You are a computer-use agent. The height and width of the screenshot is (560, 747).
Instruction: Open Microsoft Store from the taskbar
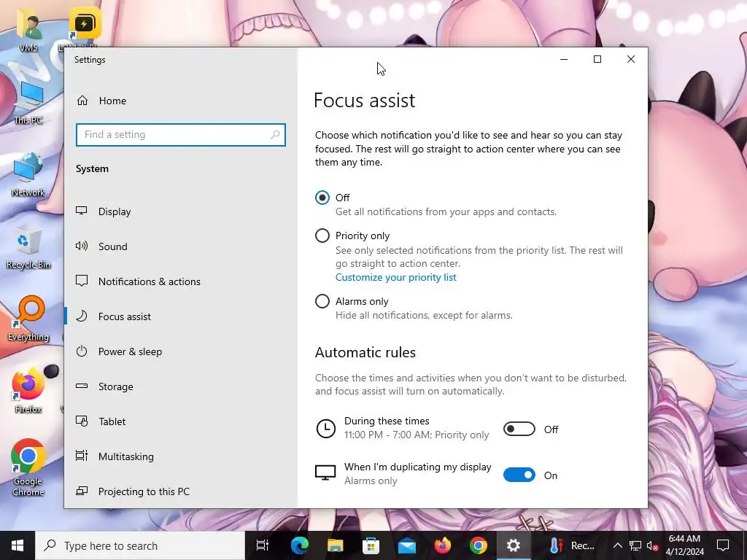[371, 545]
